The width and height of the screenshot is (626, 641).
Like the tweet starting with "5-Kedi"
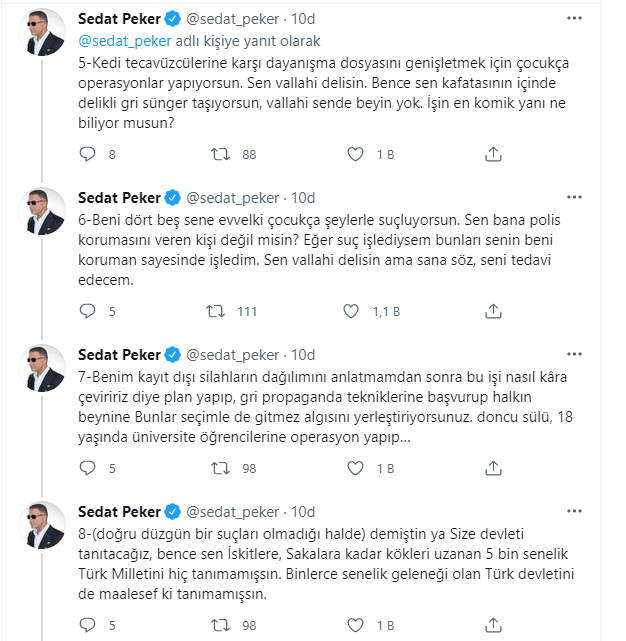(354, 155)
